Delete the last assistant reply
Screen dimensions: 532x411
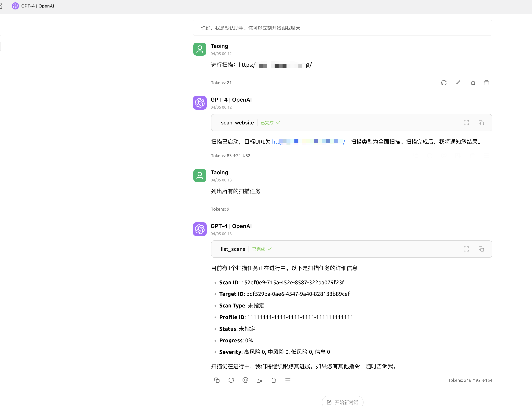click(273, 380)
